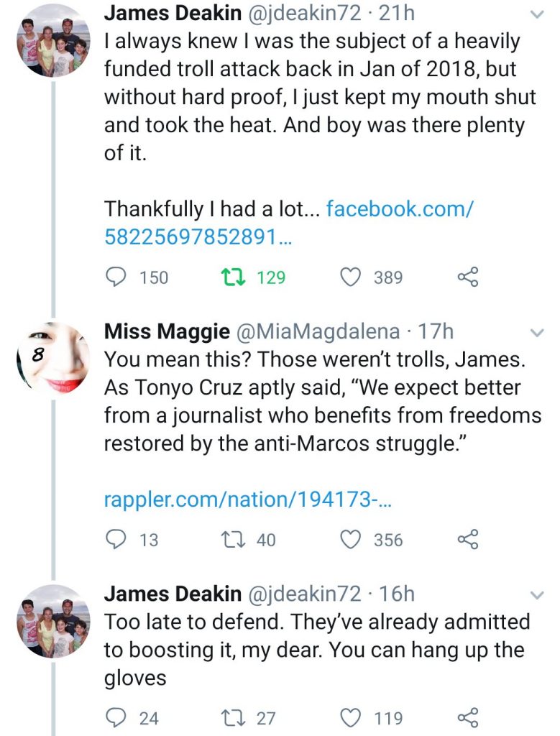560x736 pixels.
Task: Share James Deakin's troll attack tweet
Action: (467, 277)
